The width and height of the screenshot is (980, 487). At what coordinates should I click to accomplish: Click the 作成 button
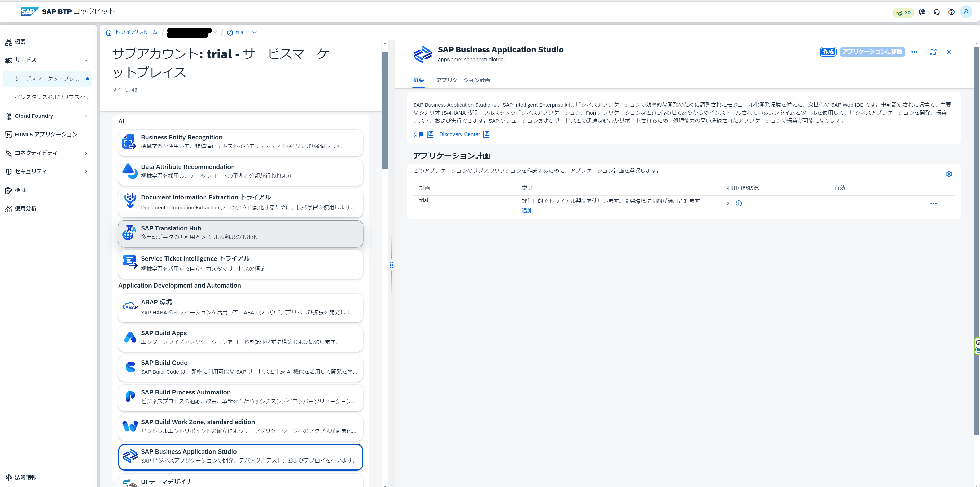pyautogui.click(x=828, y=52)
